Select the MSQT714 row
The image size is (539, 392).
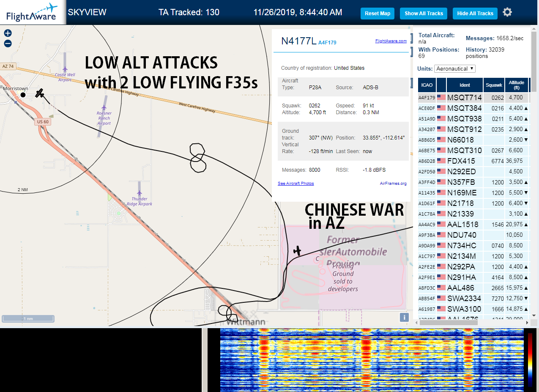pos(473,97)
